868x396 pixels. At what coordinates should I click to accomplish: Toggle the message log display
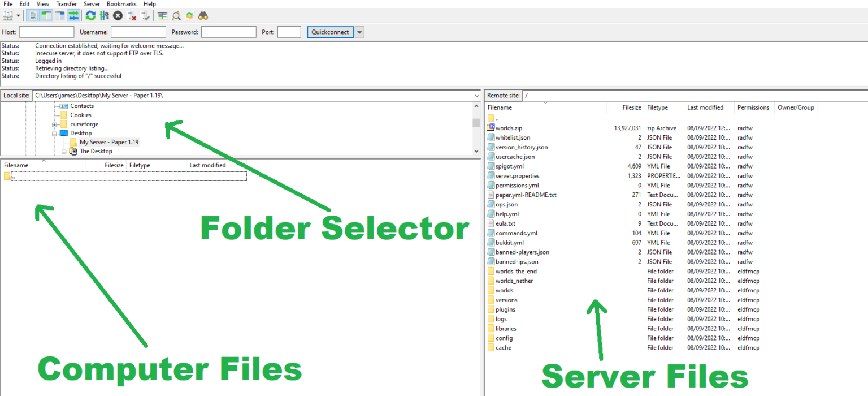coord(33,15)
